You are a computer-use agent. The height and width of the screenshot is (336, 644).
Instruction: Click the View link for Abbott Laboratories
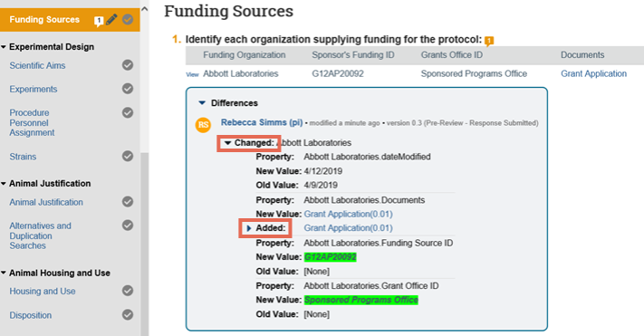(192, 75)
